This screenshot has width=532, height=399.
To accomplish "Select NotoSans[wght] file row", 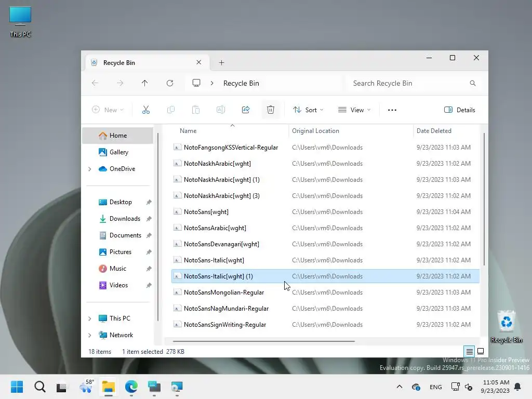I will point(325,212).
